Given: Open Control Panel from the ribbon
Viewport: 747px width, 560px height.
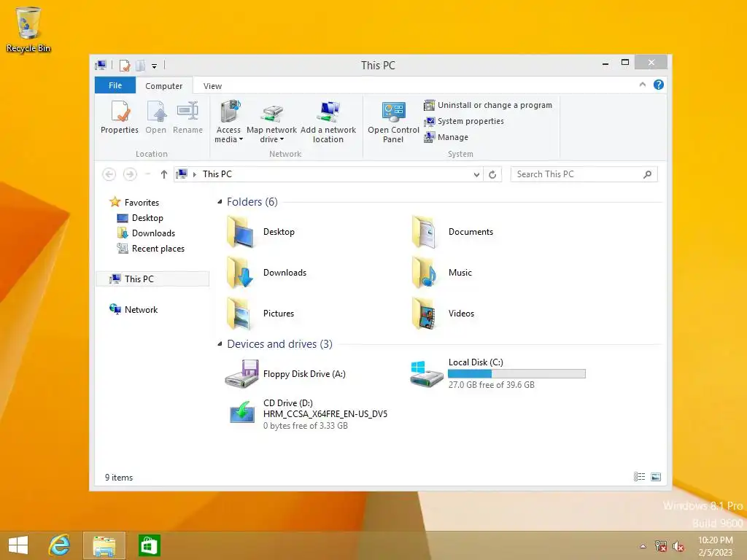Looking at the screenshot, I should point(393,122).
